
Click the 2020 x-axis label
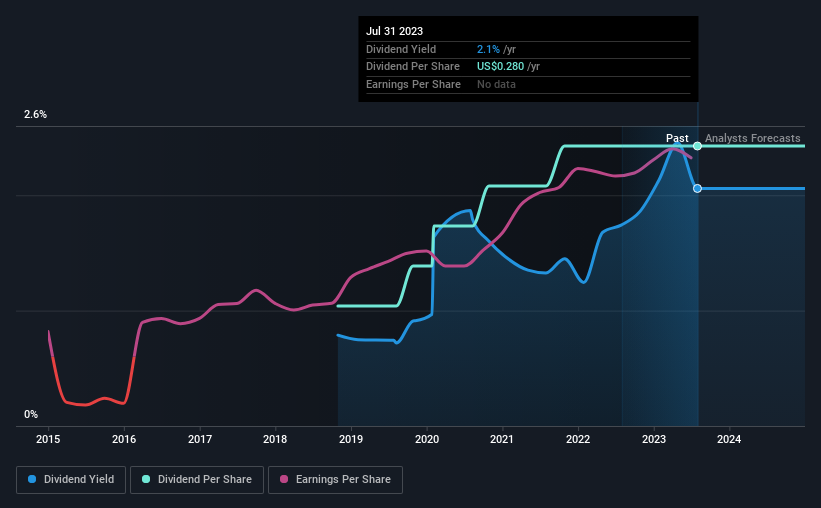(x=427, y=439)
